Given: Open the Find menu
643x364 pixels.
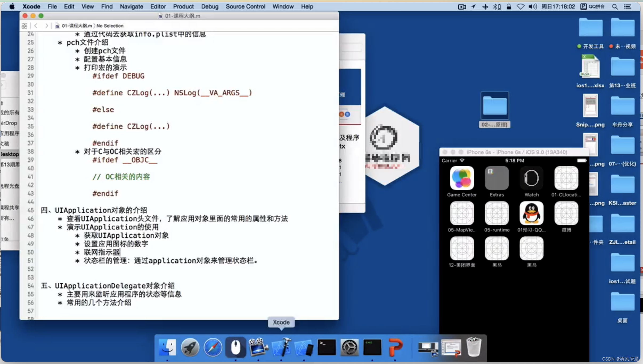Looking at the screenshot, I should tap(107, 6).
